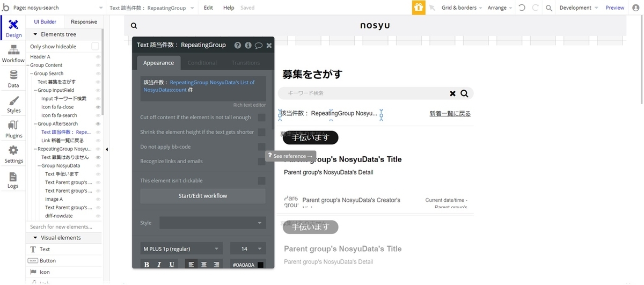Open Arrange dropdown
644x285 pixels.
[500, 8]
